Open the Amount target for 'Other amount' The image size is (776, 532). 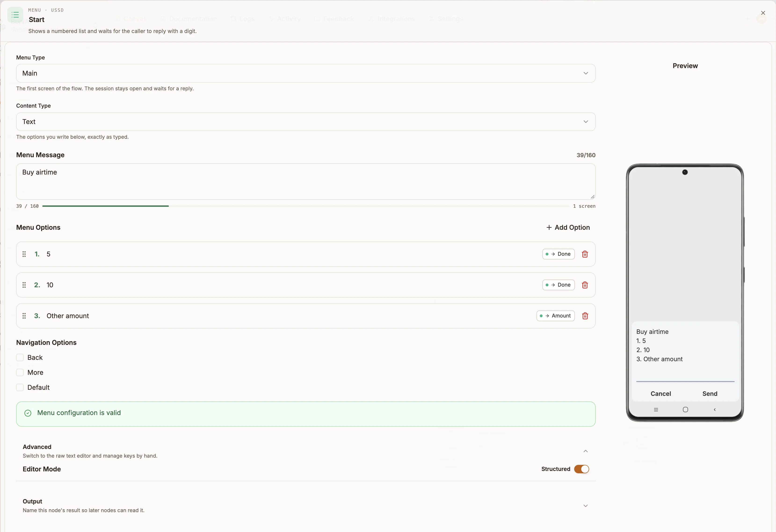tap(555, 316)
